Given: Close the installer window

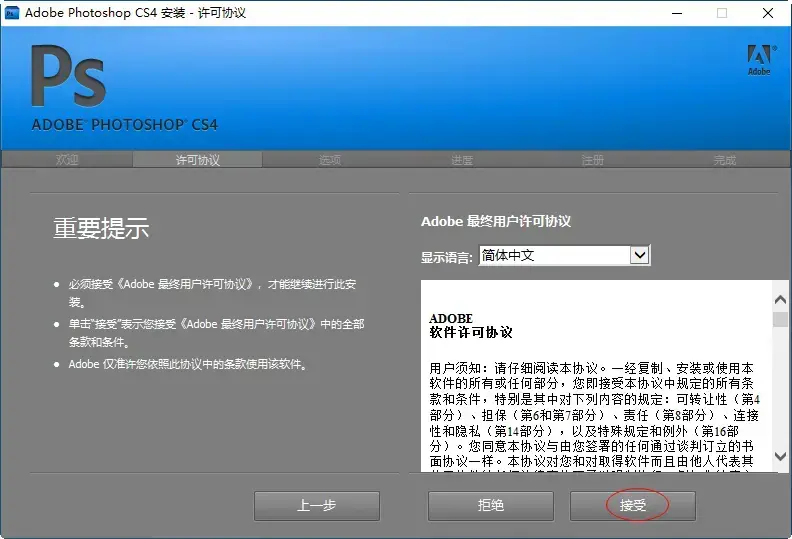Looking at the screenshot, I should pos(768,13).
